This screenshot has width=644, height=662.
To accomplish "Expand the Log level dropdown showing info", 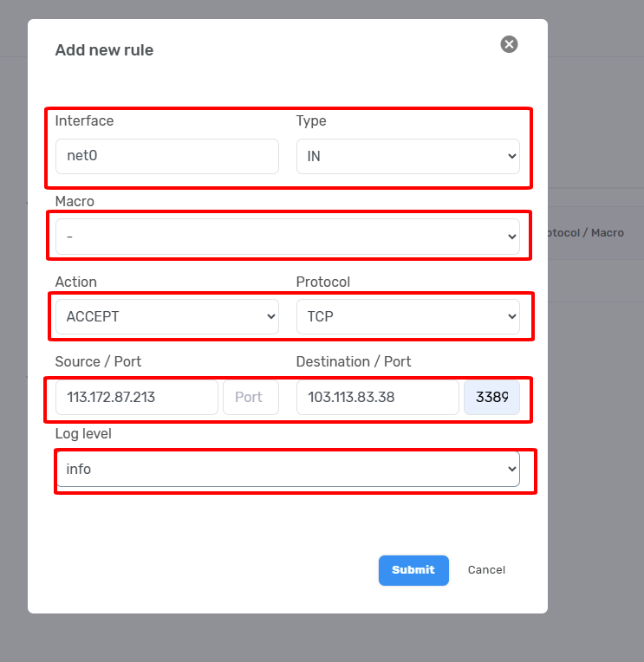I will click(287, 469).
